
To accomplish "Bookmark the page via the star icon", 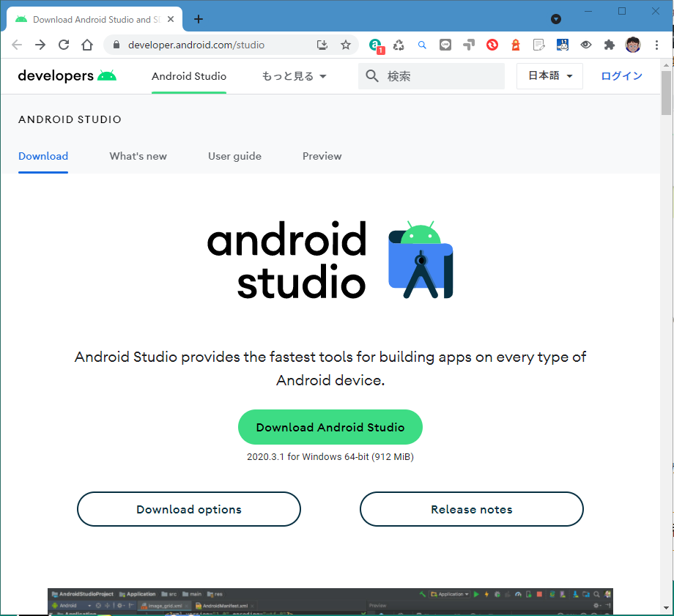I will (346, 45).
